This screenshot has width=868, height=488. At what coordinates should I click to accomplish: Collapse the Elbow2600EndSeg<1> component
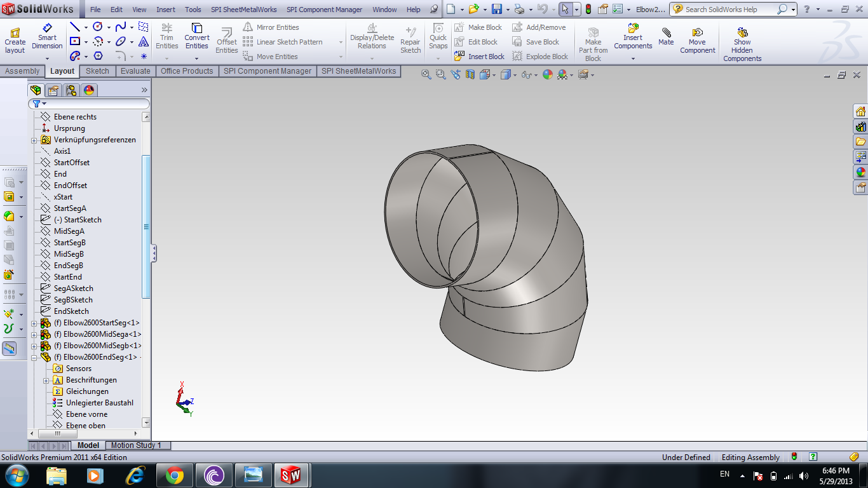point(34,358)
